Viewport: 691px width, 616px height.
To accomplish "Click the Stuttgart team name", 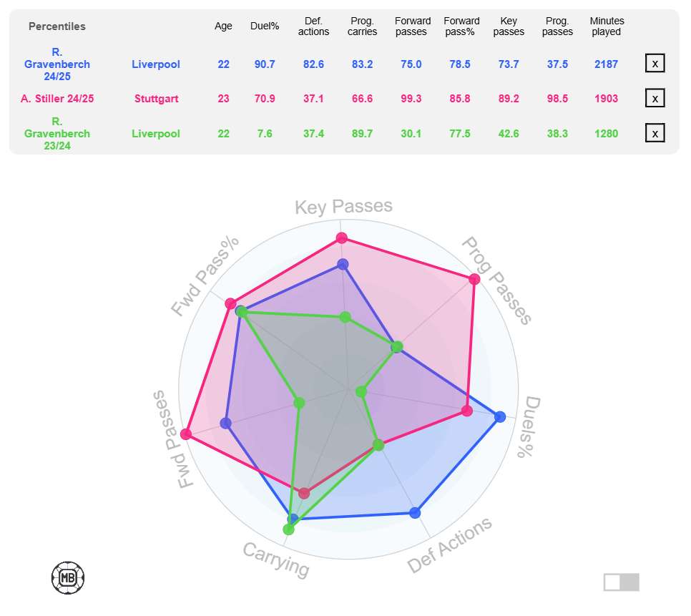I will click(x=157, y=99).
